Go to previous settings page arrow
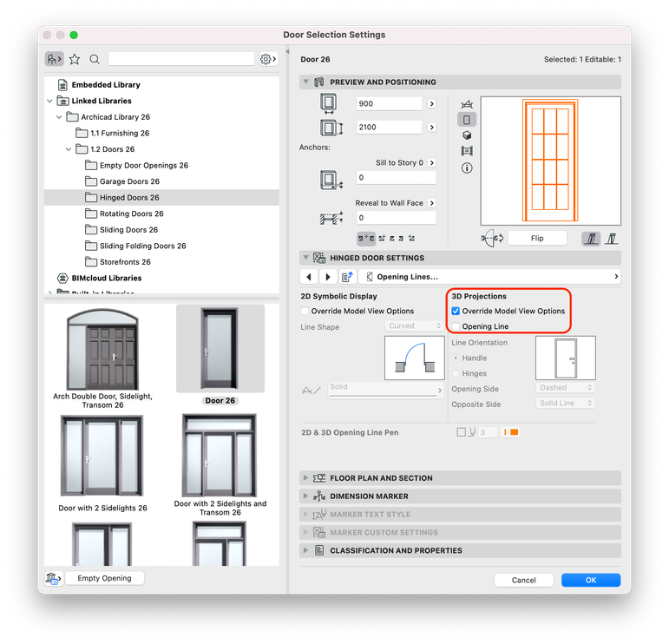Image resolution: width=669 pixels, height=644 pixels. 309,277
